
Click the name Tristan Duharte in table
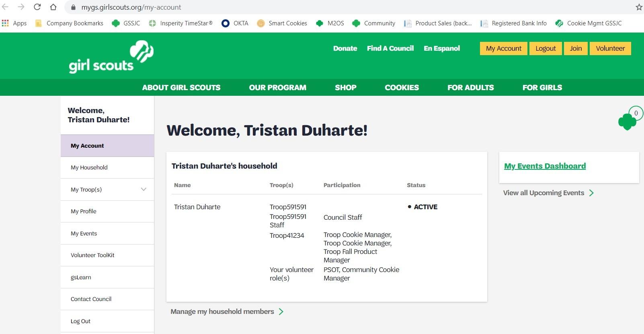point(197,207)
